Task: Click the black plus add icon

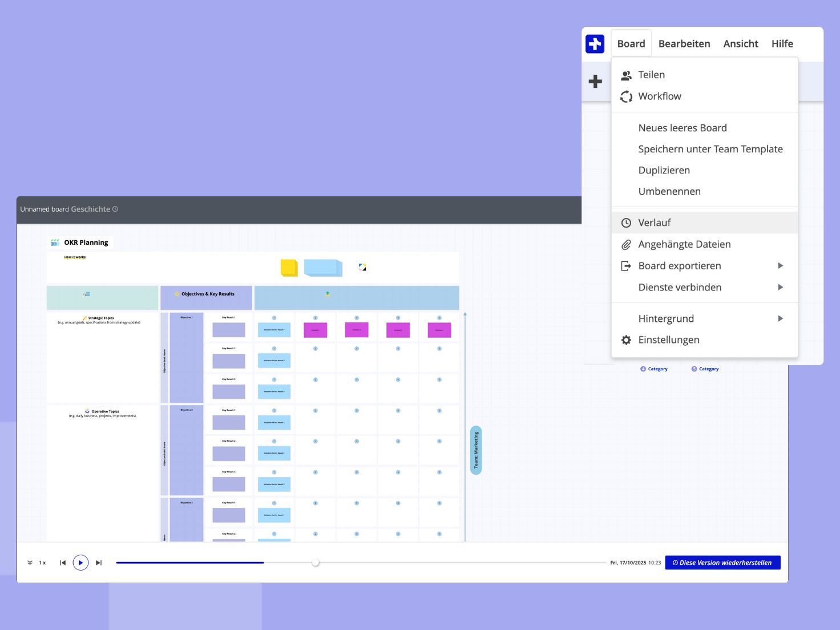Action: click(595, 82)
